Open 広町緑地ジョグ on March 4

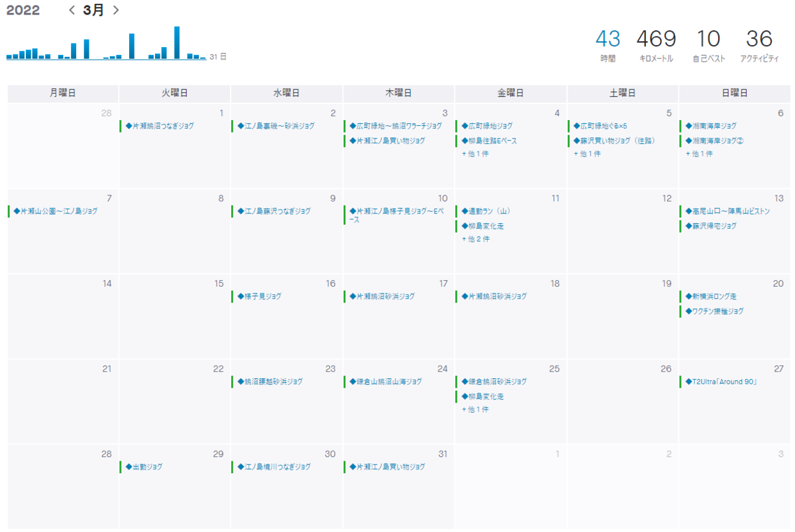pyautogui.click(x=487, y=126)
